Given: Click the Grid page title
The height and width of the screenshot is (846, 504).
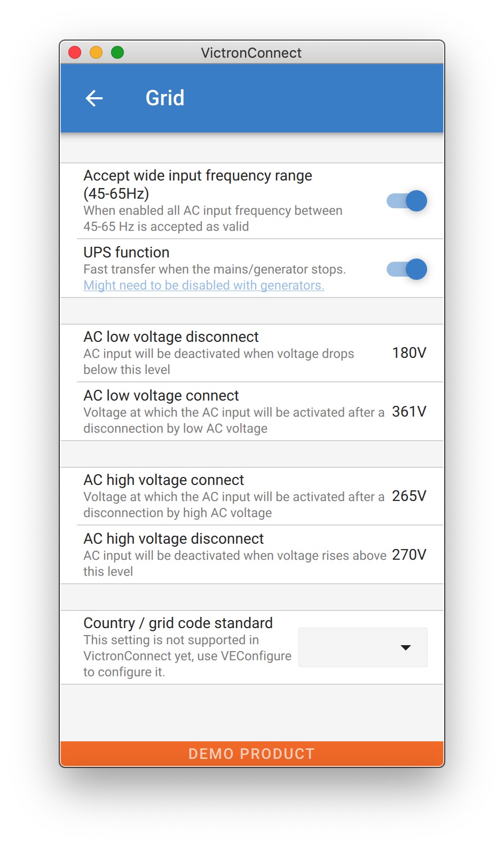Looking at the screenshot, I should [x=165, y=98].
